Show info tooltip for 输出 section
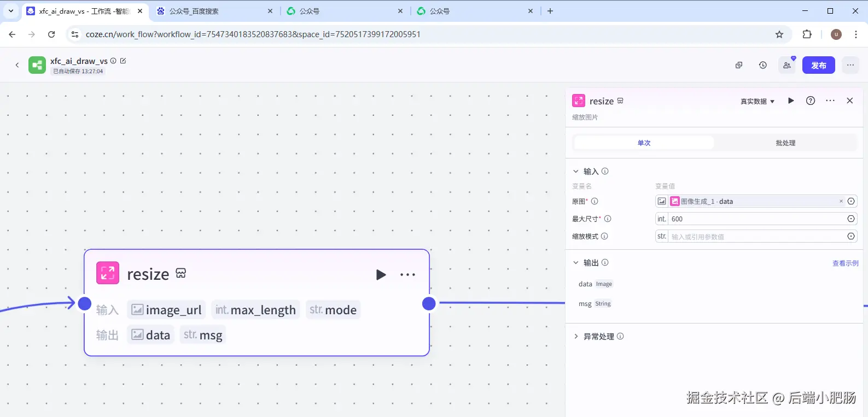Screen dimensions: 868x417 click(x=605, y=262)
